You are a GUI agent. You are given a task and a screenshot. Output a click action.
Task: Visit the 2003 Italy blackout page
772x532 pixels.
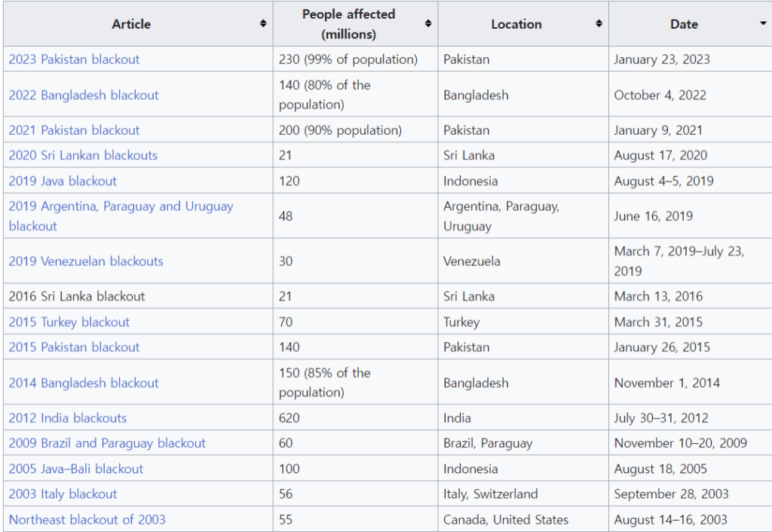63,494
